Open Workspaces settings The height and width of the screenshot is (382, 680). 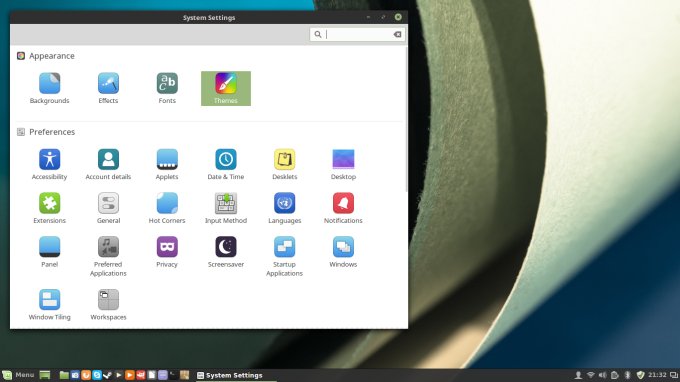pos(108,305)
